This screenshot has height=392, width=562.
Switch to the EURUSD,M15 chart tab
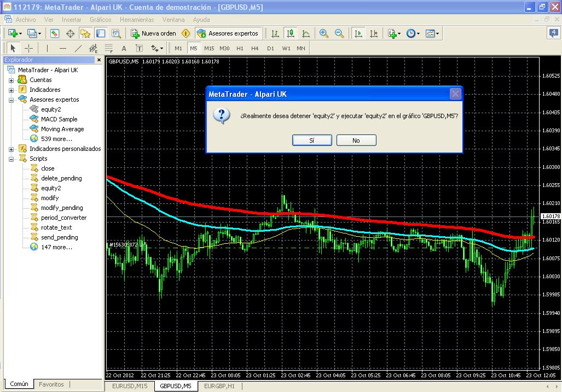pos(130,386)
